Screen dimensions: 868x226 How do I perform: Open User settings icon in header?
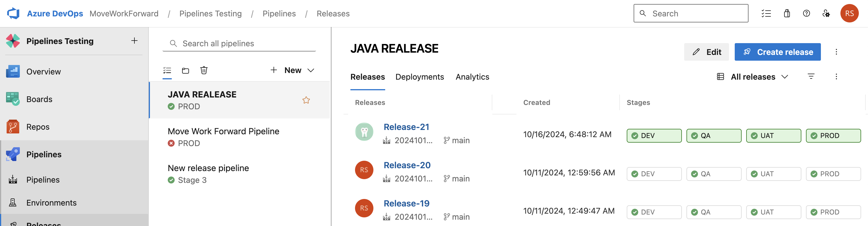[826, 14]
